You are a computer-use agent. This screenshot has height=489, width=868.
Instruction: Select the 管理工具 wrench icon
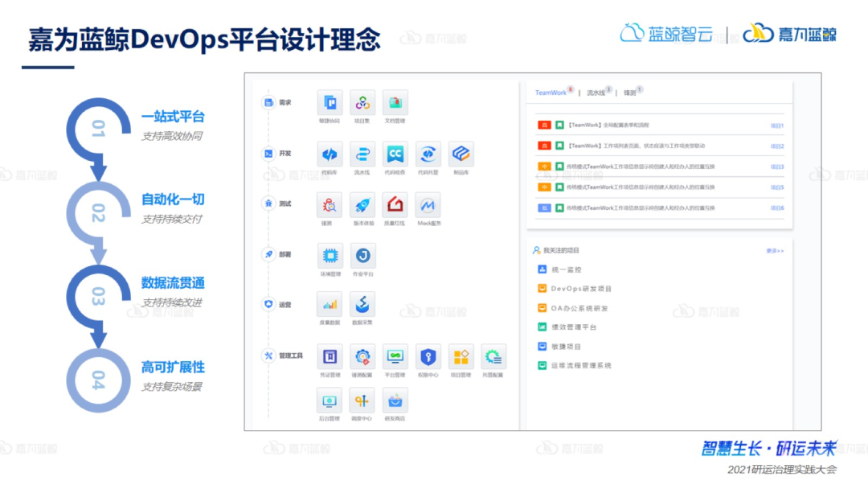(x=268, y=355)
